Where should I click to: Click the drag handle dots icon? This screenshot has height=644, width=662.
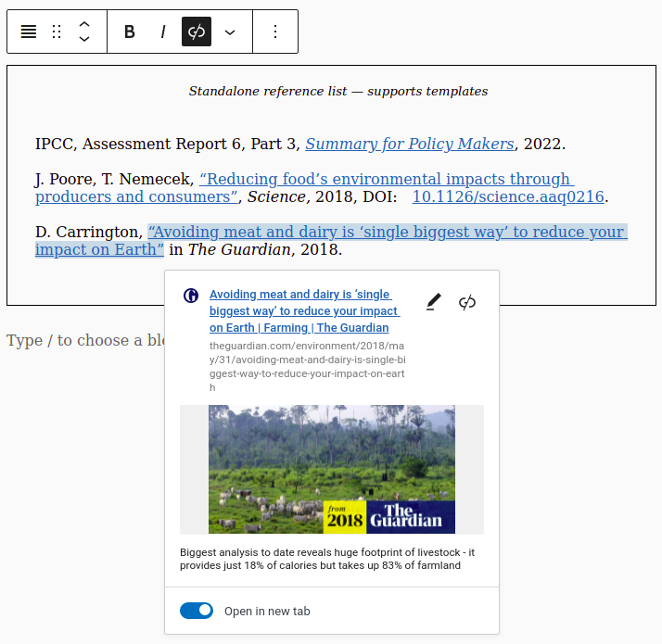click(57, 32)
